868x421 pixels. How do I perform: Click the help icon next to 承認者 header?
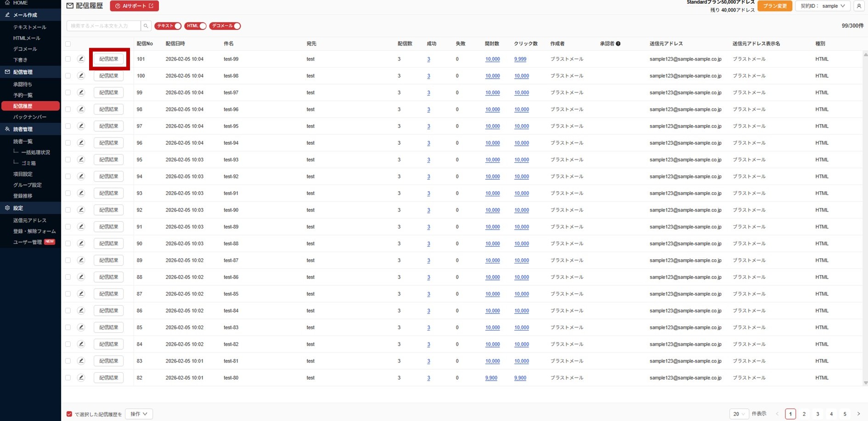pyautogui.click(x=618, y=44)
